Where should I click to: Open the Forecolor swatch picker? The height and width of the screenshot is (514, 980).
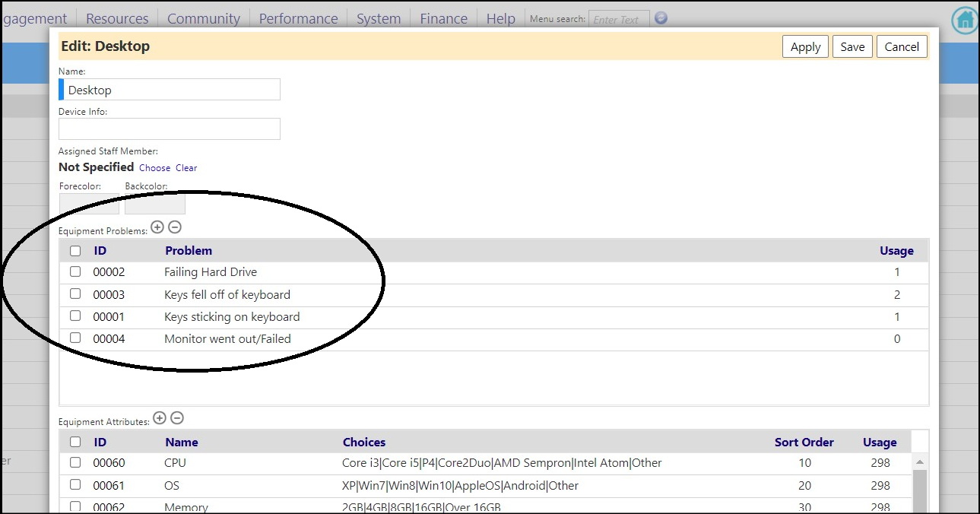89,204
